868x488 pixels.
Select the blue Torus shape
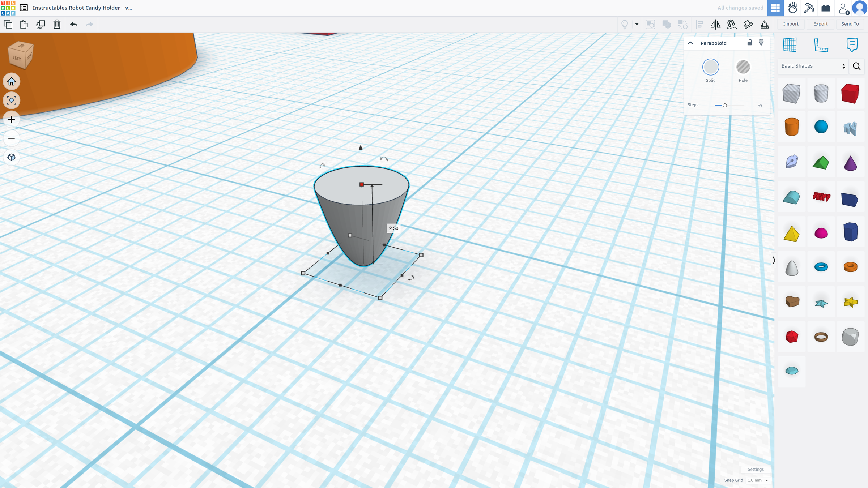[821, 267]
